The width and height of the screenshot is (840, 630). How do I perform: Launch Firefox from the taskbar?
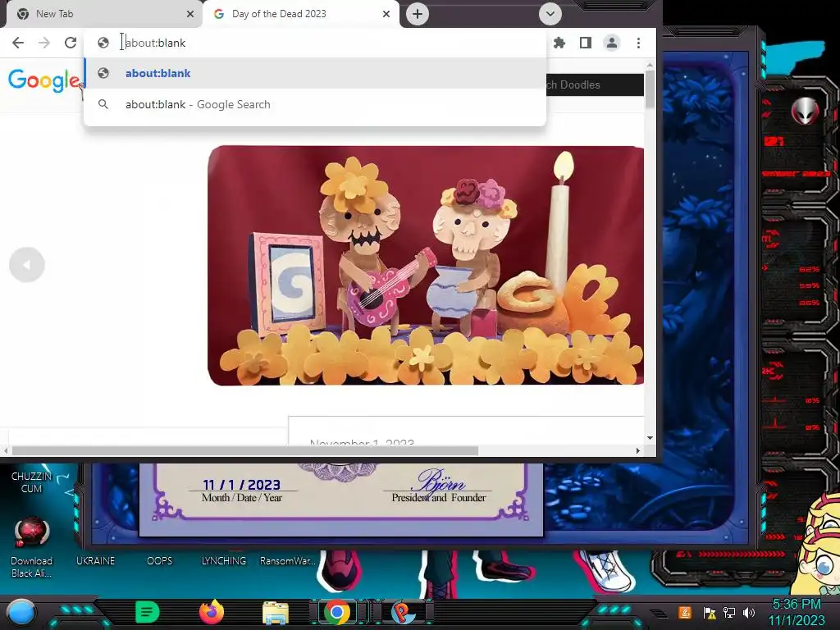(212, 612)
